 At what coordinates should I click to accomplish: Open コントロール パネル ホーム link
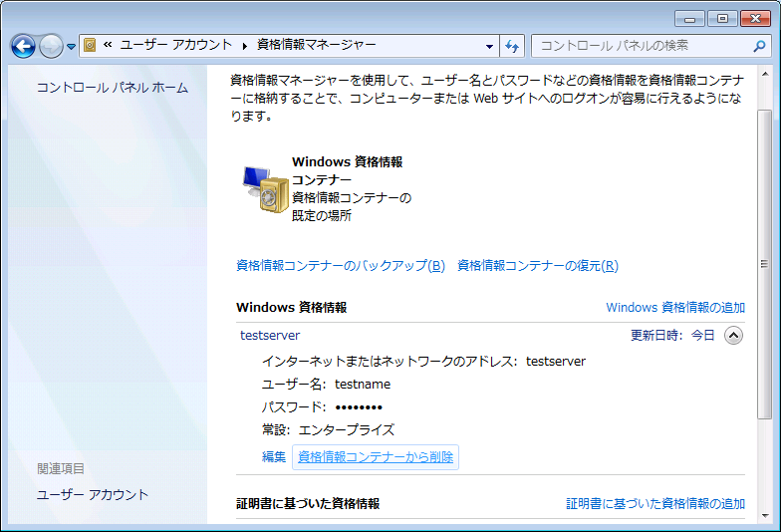point(113,88)
